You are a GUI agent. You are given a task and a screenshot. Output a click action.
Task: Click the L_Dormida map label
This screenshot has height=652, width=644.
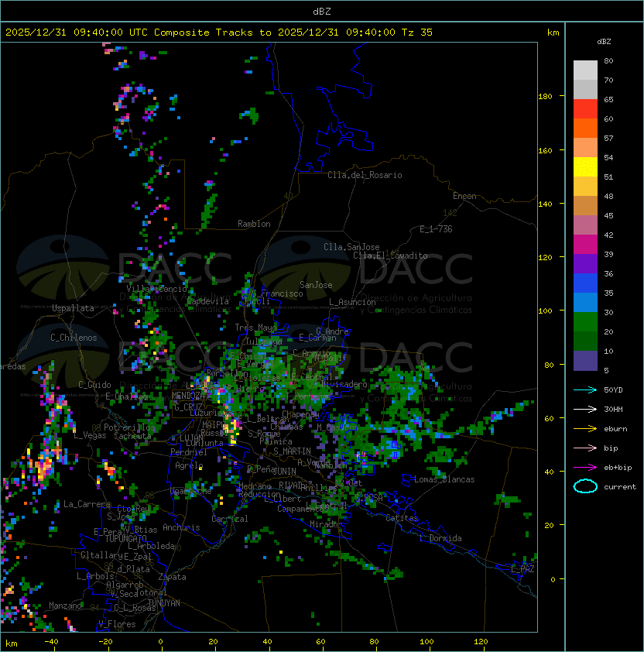[x=440, y=538]
